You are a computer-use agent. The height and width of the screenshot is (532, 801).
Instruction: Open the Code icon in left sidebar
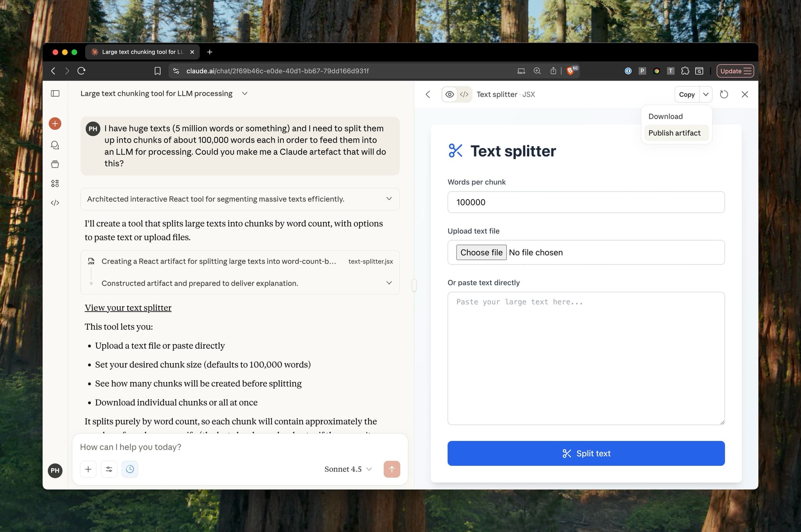click(55, 203)
